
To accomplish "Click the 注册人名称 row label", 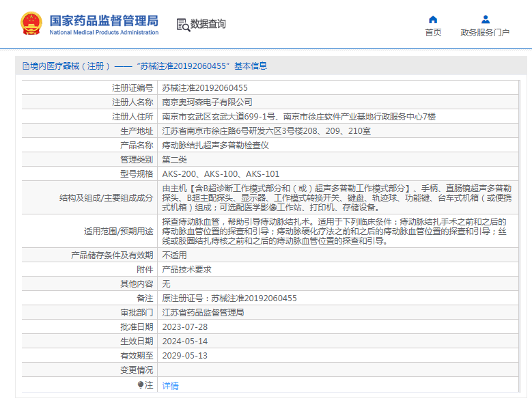I will (x=132, y=102).
